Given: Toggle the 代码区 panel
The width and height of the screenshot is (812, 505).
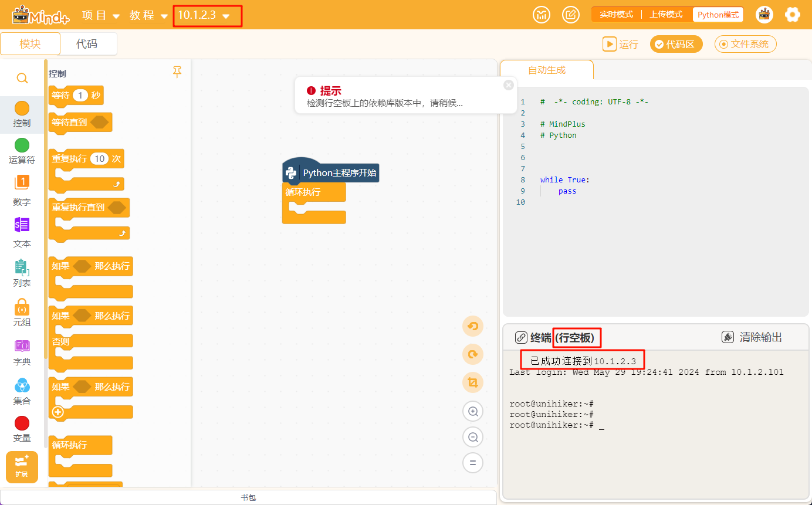Looking at the screenshot, I should (x=676, y=44).
